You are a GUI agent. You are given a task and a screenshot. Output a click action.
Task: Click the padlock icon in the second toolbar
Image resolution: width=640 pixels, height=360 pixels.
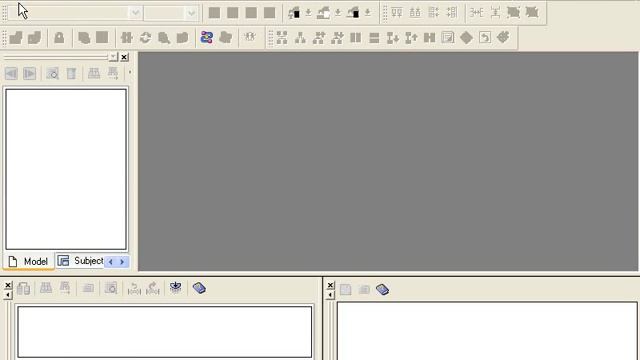(x=59, y=38)
